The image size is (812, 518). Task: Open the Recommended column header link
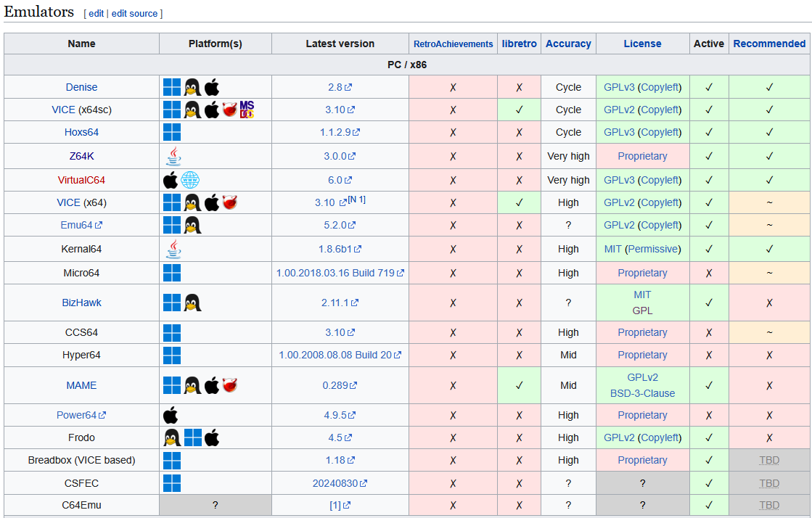[769, 44]
